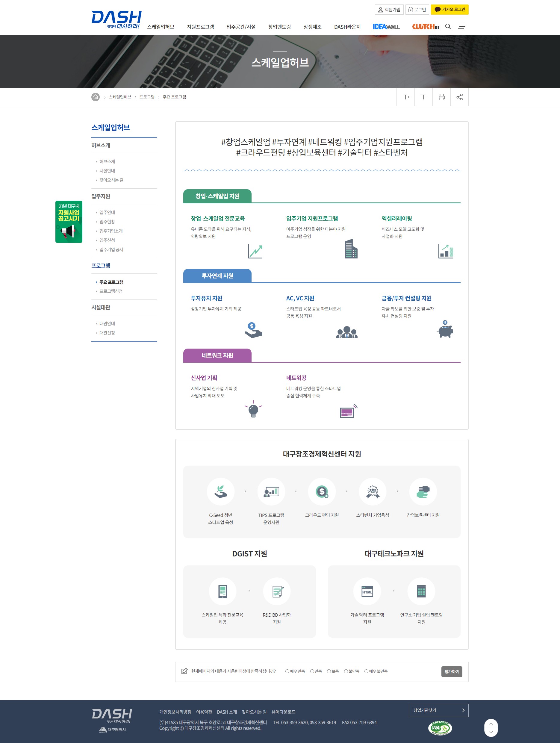Viewport: 560px width, 743px height.
Task: Open the 대관신청 item under 시설대관
Action: click(x=107, y=333)
